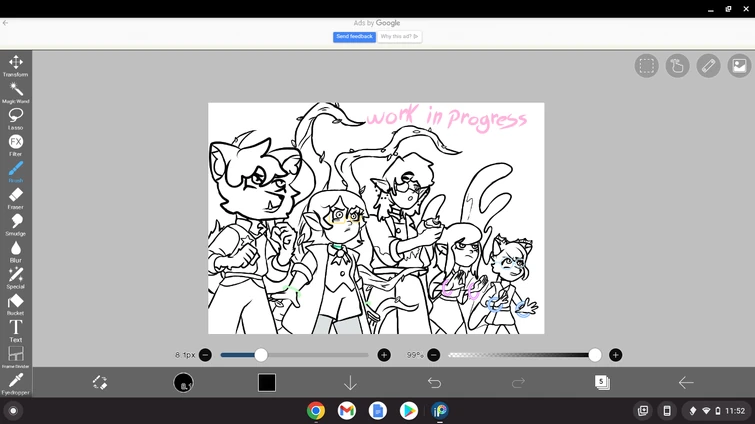Click the brush thickness slider handle
This screenshot has width=755, height=424.
(260, 355)
